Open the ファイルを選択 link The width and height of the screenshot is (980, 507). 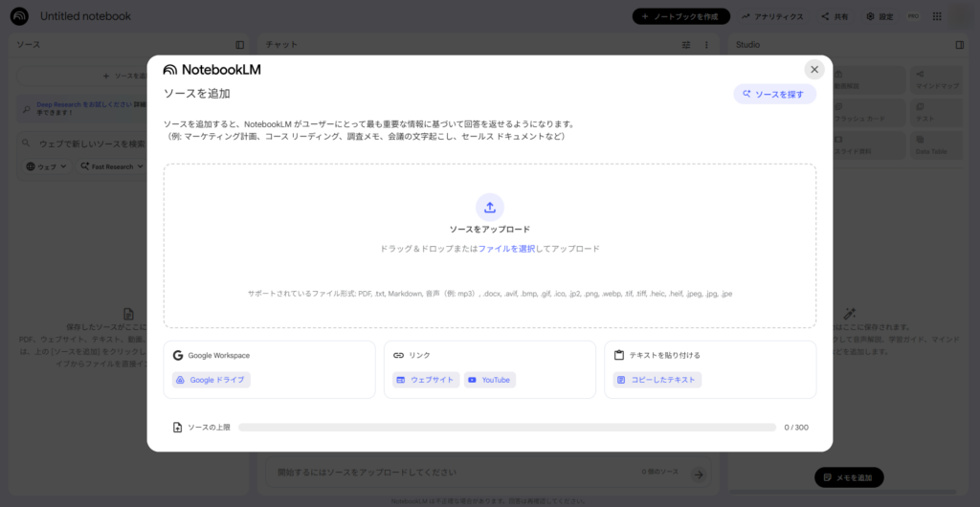coord(506,249)
